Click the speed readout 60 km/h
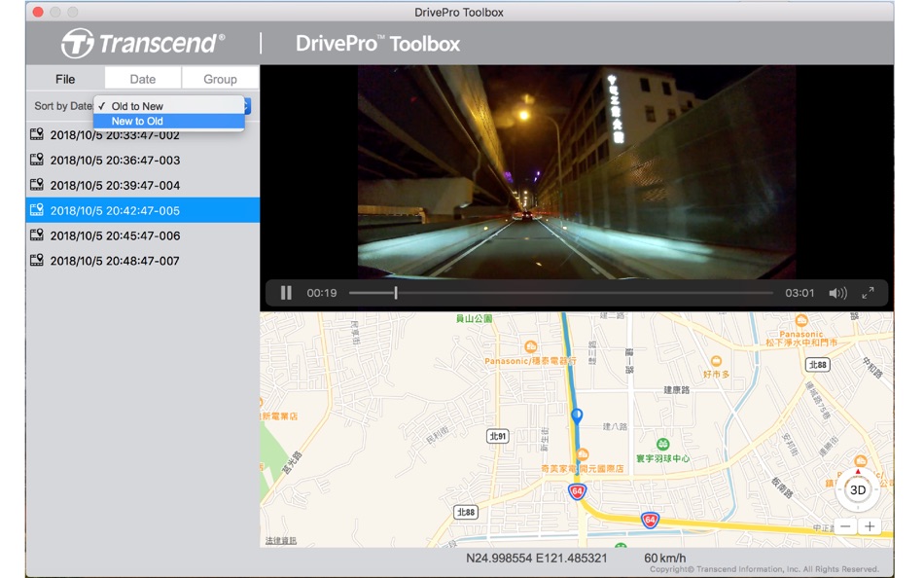Screen dimensions: 924x578 coord(664,558)
